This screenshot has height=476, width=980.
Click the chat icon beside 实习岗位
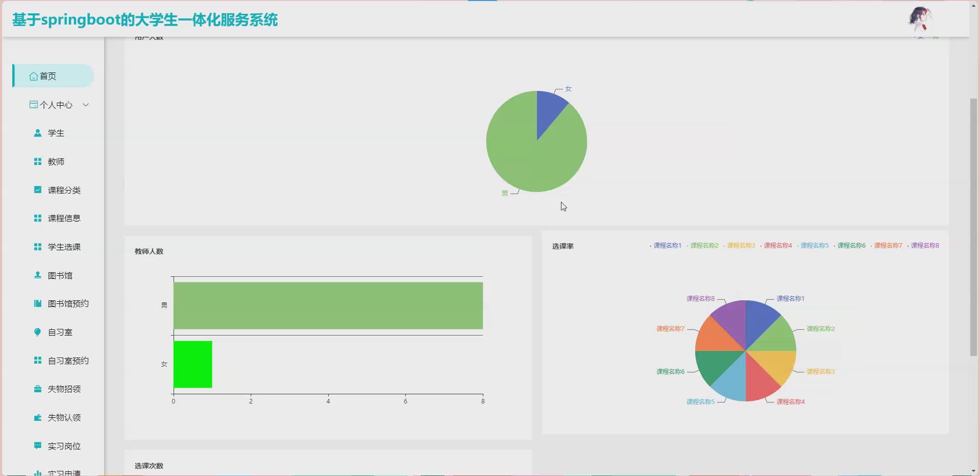pos(37,446)
